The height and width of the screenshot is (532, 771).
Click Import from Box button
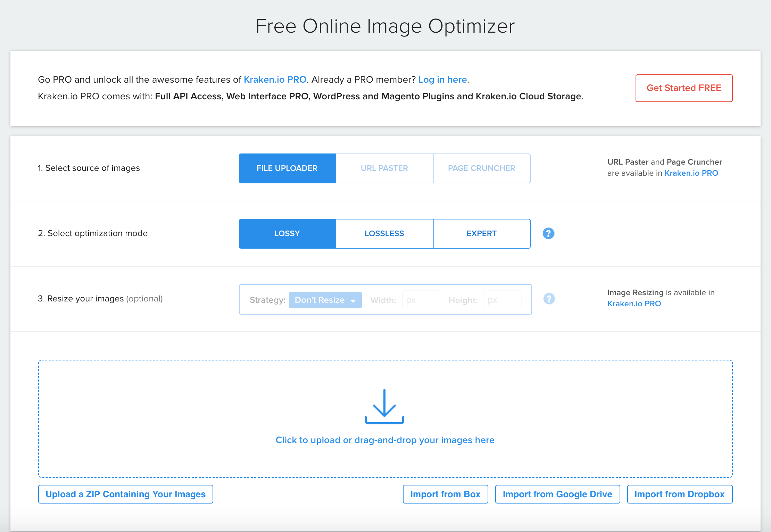tap(445, 494)
